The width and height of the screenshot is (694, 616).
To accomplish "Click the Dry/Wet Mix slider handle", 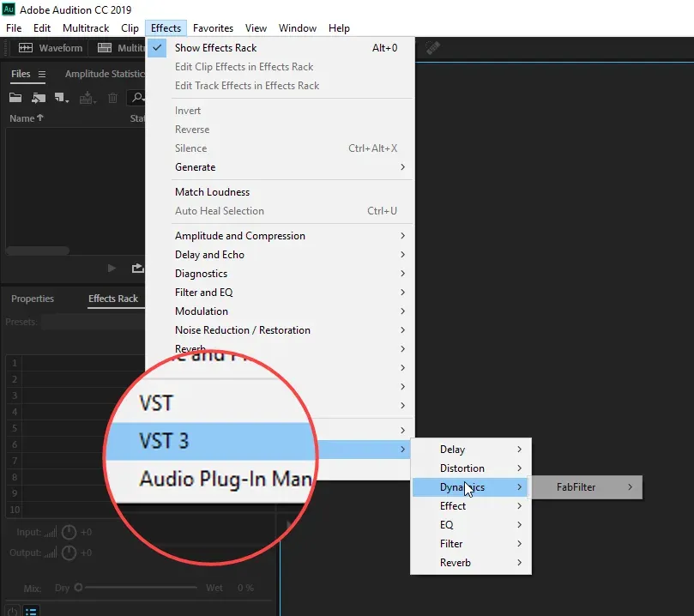I will point(78,588).
